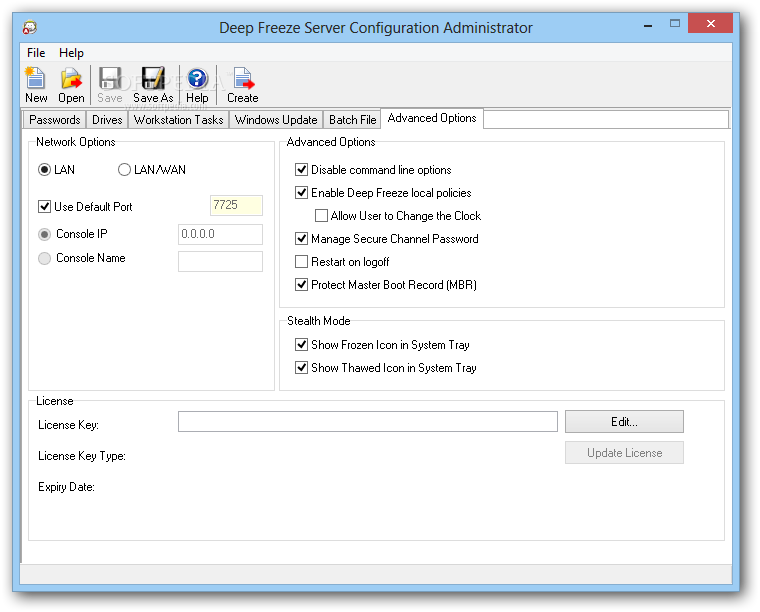This screenshot has width=760, height=612.
Task: Click the Save As toolbar icon
Action: click(x=153, y=85)
